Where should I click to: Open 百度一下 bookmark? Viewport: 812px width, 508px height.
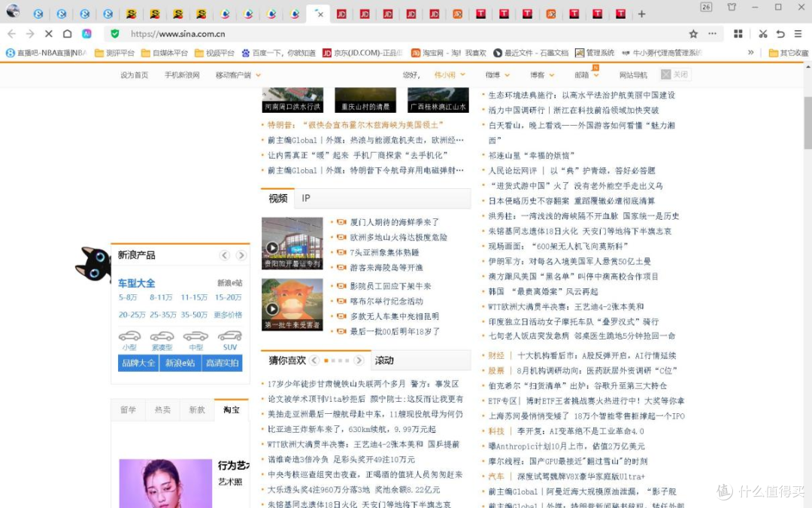click(x=279, y=53)
